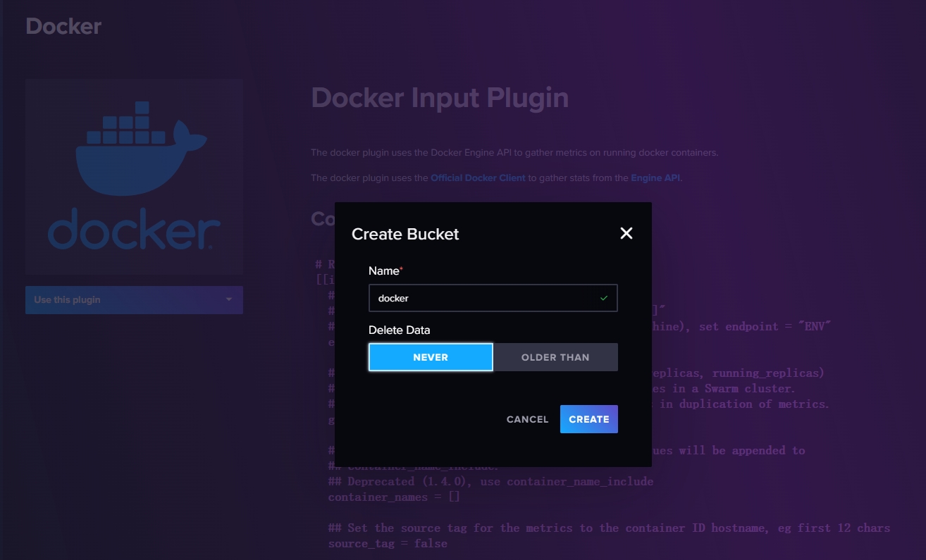
Task: Click the green checkmark in Name field
Action: tap(604, 298)
